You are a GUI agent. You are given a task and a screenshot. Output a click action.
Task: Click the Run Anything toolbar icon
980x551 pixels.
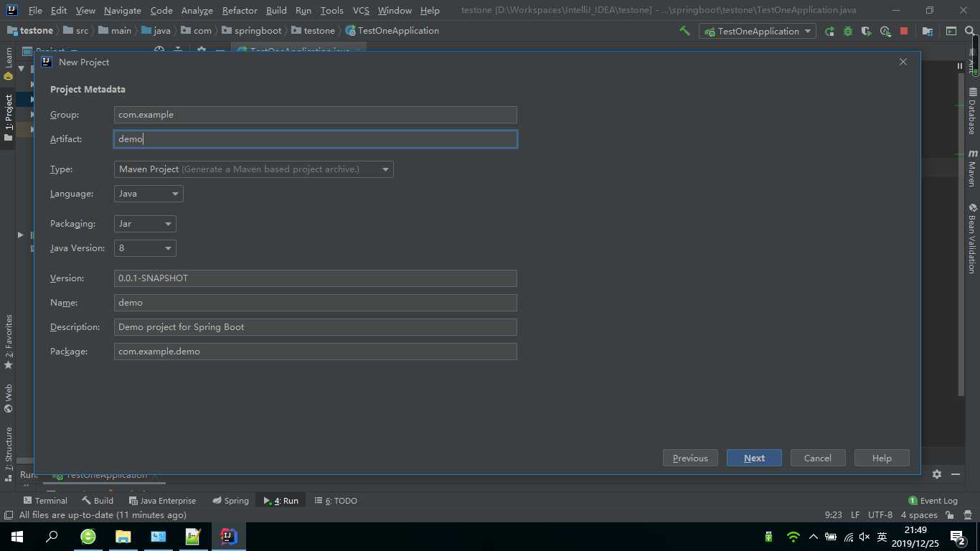click(951, 31)
